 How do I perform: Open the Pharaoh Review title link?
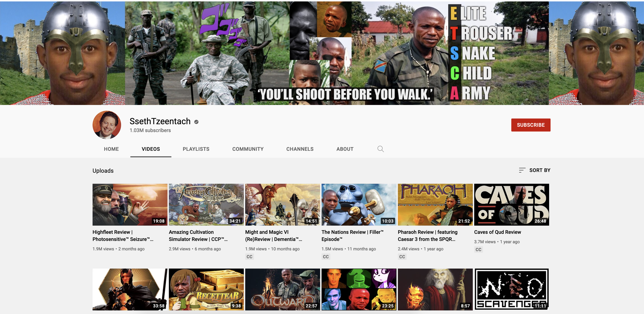coord(428,236)
